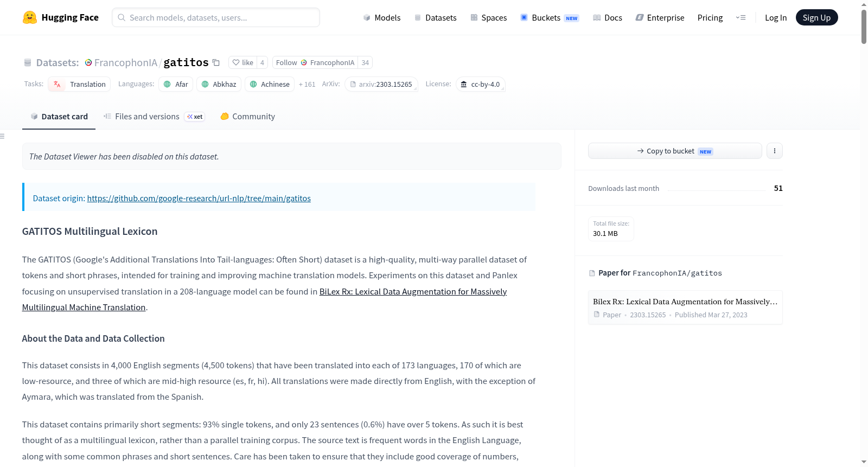Expand the +161 more languages
This screenshot has height=467, width=868.
(x=307, y=84)
